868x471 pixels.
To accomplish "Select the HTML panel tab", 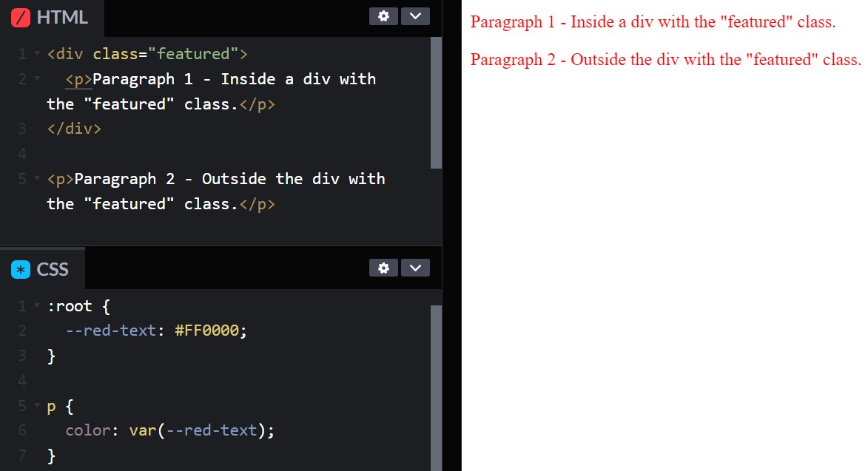I will 52,18.
